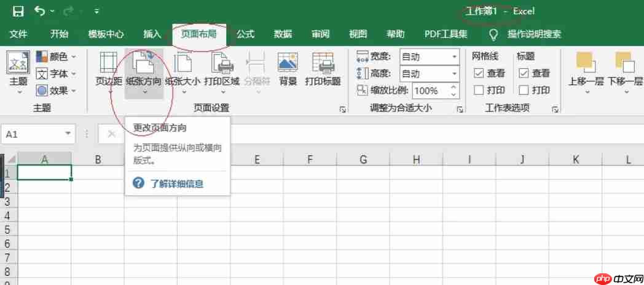Click the Undo arrow icon
The width and height of the screenshot is (644, 285).
tap(41, 10)
